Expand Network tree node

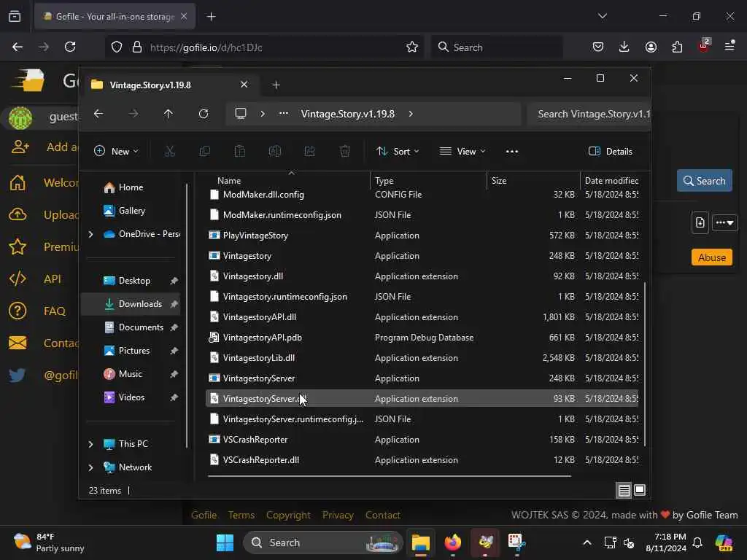(x=90, y=467)
